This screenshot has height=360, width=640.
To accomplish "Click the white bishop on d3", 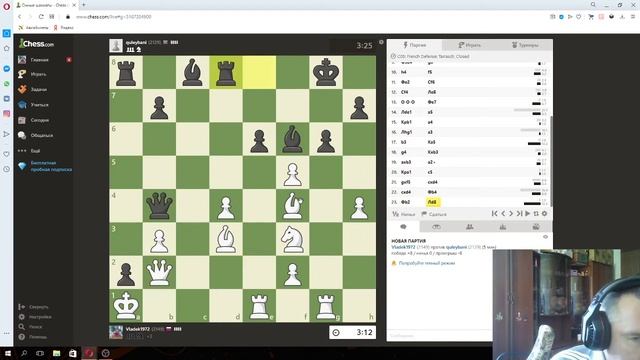I will coord(226,239).
